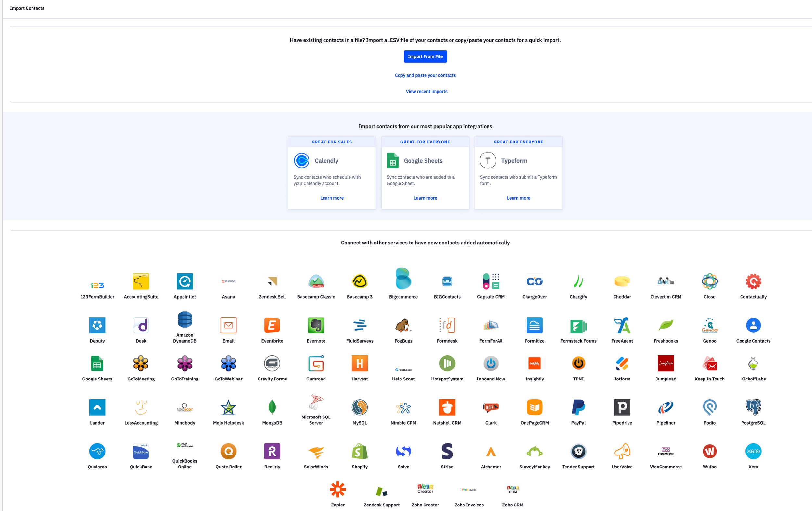Image resolution: width=812 pixels, height=511 pixels.
Task: Select the Chargify icon
Action: 578,281
